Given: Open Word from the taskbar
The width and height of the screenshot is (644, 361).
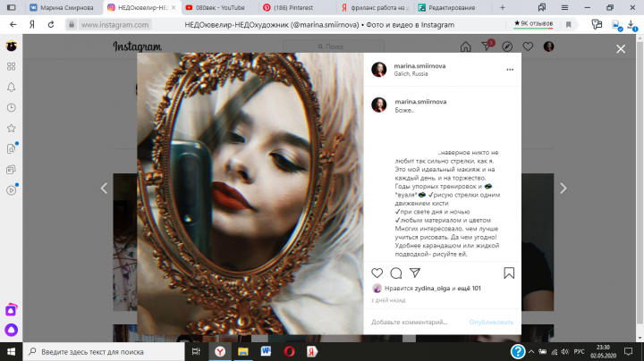Looking at the screenshot, I should (266, 351).
